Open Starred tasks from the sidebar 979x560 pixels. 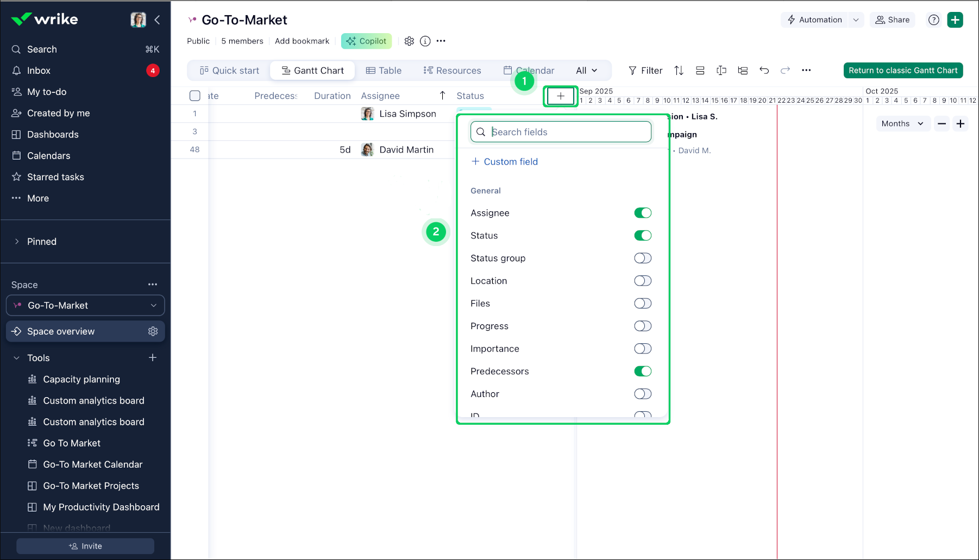coord(55,177)
